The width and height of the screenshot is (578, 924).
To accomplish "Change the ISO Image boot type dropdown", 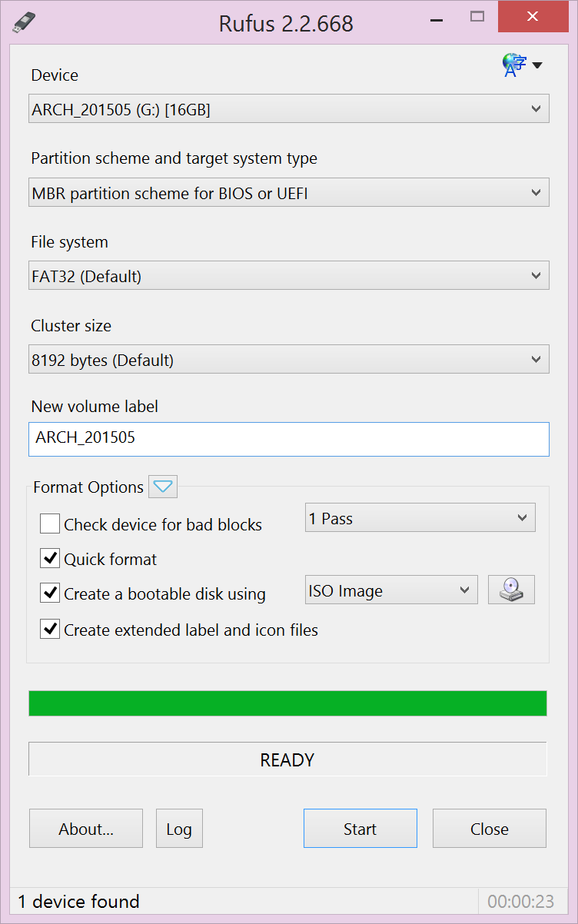I will (x=391, y=590).
